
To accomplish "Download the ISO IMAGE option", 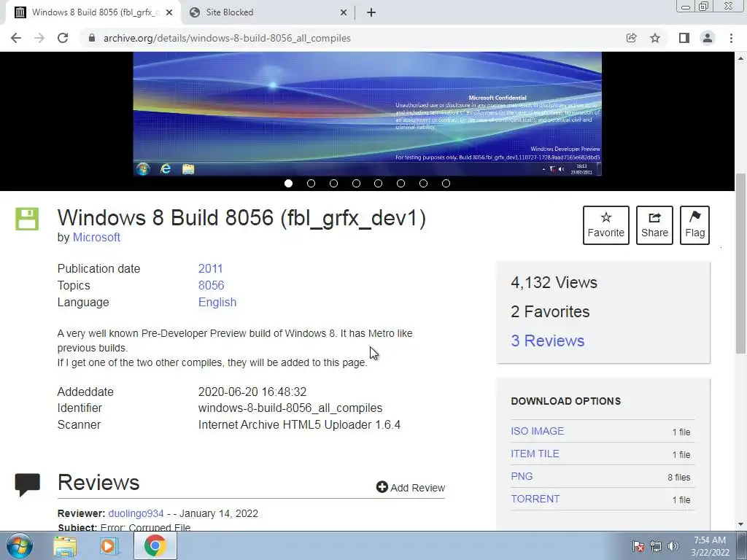I will click(538, 431).
